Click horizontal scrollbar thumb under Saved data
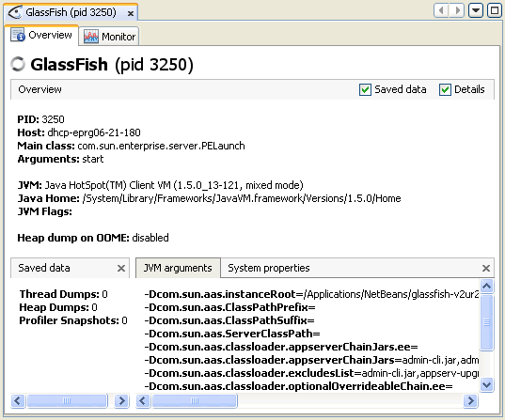This screenshot has width=505, height=420. click(x=67, y=400)
